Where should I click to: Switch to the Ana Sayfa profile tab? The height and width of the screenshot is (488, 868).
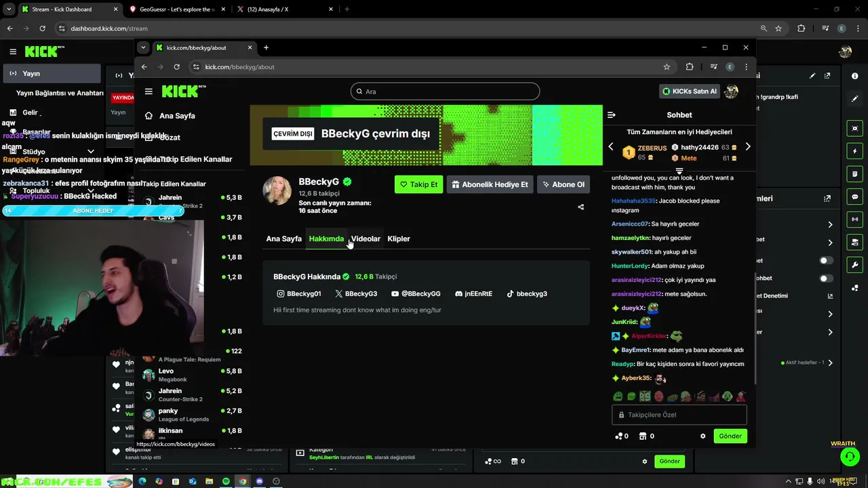(283, 239)
